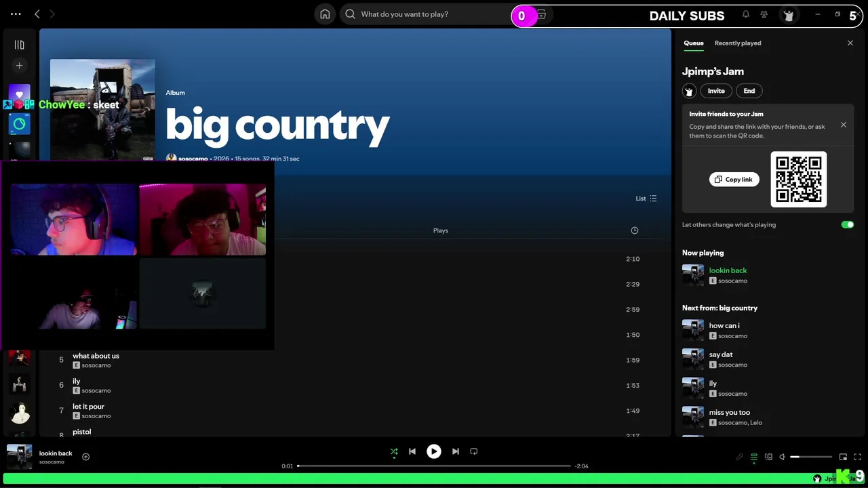Viewport: 868px width, 488px height.
Task: Click the Jam participants avatar icon
Action: (689, 91)
